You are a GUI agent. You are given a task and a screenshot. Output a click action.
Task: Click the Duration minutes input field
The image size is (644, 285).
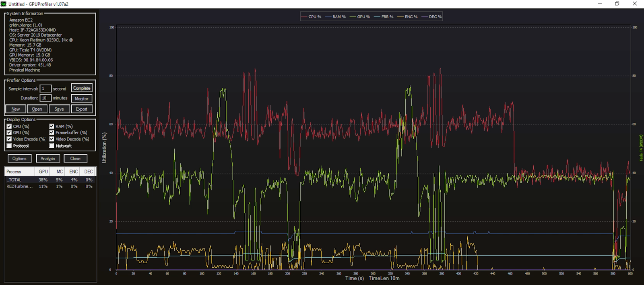pyautogui.click(x=45, y=98)
